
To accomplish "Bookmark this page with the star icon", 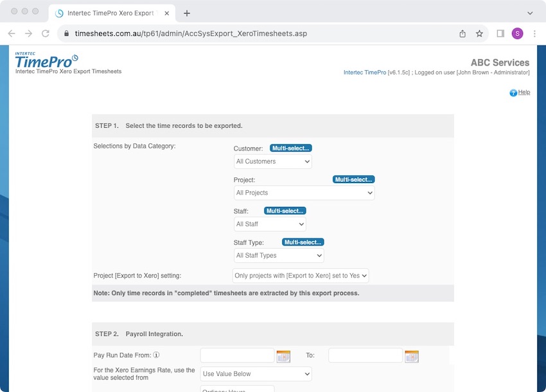I will tap(479, 33).
